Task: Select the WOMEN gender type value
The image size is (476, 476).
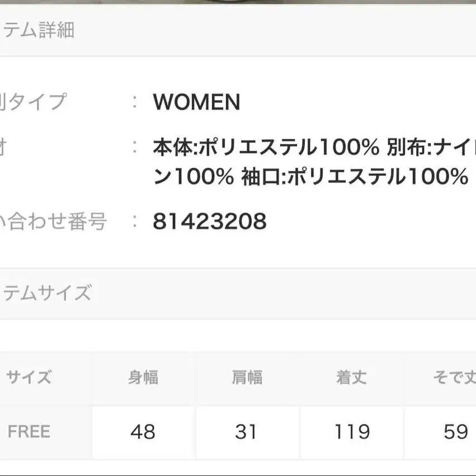Action: point(196,102)
